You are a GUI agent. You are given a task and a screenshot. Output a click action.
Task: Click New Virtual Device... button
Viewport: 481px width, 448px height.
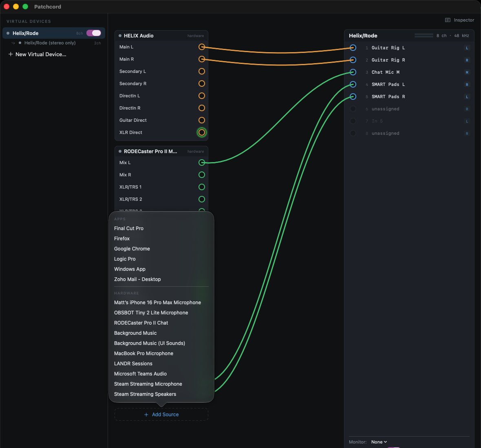pyautogui.click(x=37, y=54)
